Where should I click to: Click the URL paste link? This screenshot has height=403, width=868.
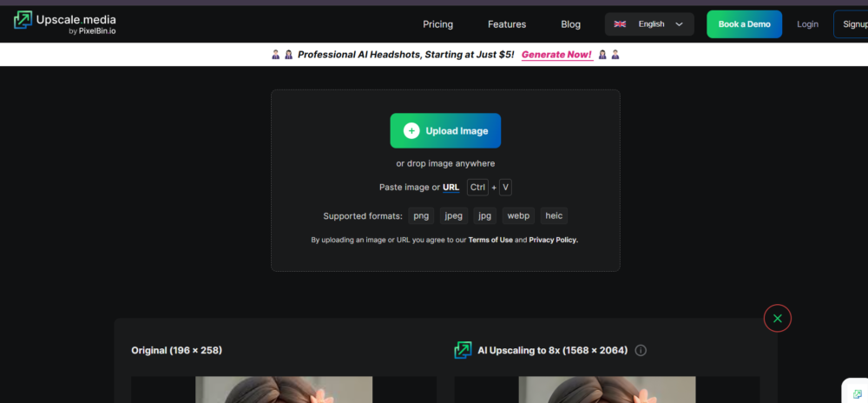[x=450, y=187]
